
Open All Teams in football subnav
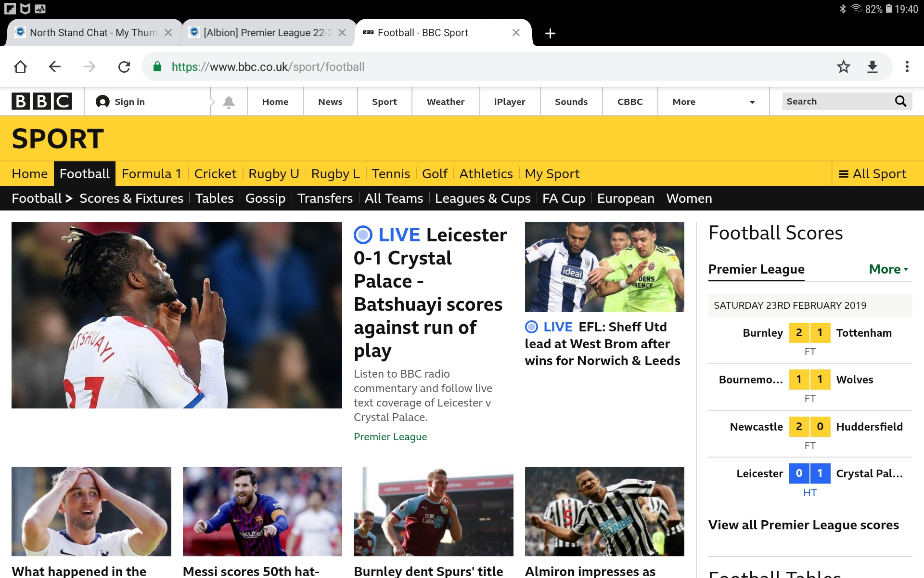pyautogui.click(x=394, y=198)
